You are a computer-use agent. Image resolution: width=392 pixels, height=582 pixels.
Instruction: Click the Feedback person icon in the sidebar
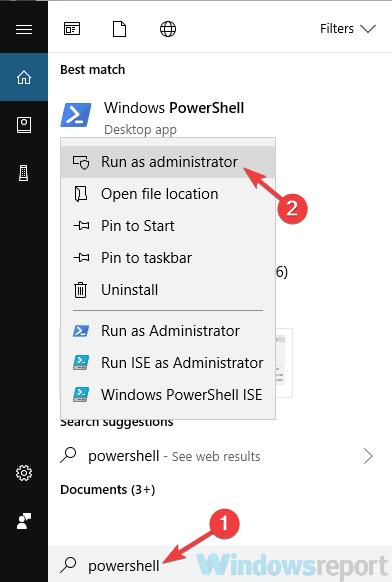tap(24, 521)
